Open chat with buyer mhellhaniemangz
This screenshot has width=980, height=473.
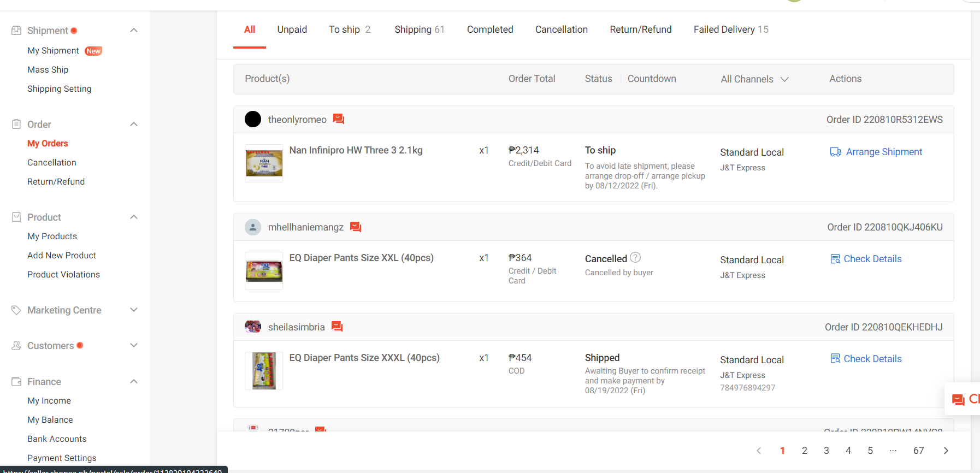coord(356,227)
